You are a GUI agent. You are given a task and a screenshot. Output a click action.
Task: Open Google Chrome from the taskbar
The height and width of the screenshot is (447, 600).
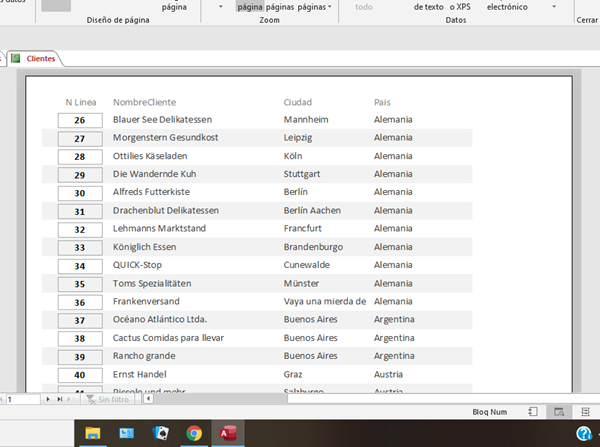pyautogui.click(x=194, y=433)
